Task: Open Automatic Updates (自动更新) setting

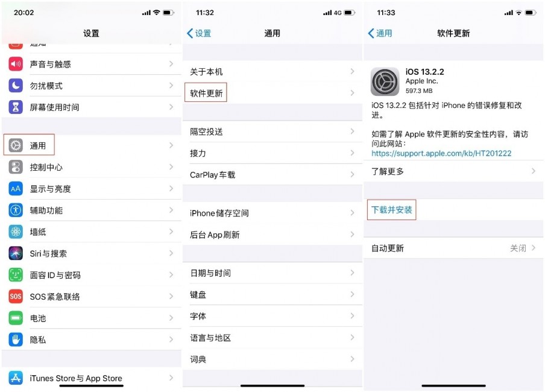Action: tap(453, 248)
